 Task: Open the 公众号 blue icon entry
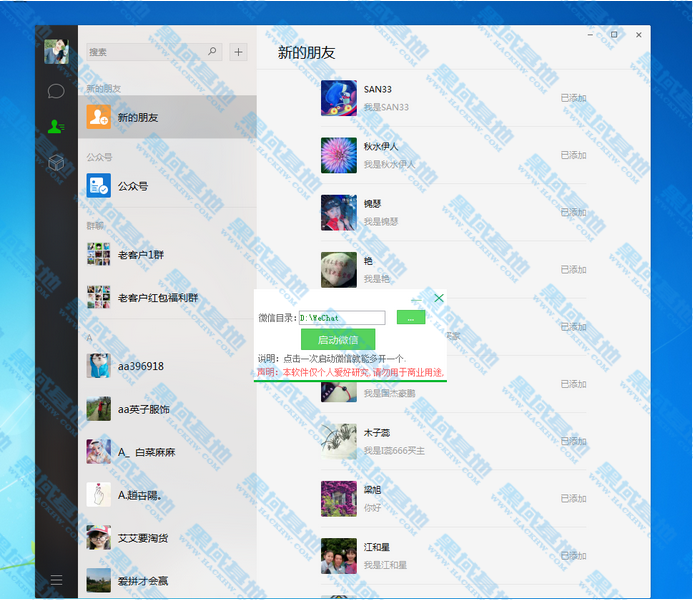[x=167, y=186]
